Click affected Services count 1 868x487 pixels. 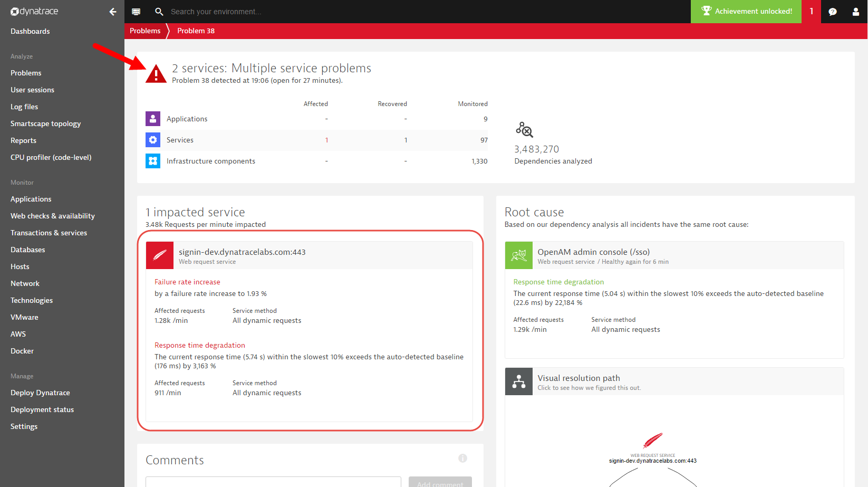pyautogui.click(x=327, y=140)
